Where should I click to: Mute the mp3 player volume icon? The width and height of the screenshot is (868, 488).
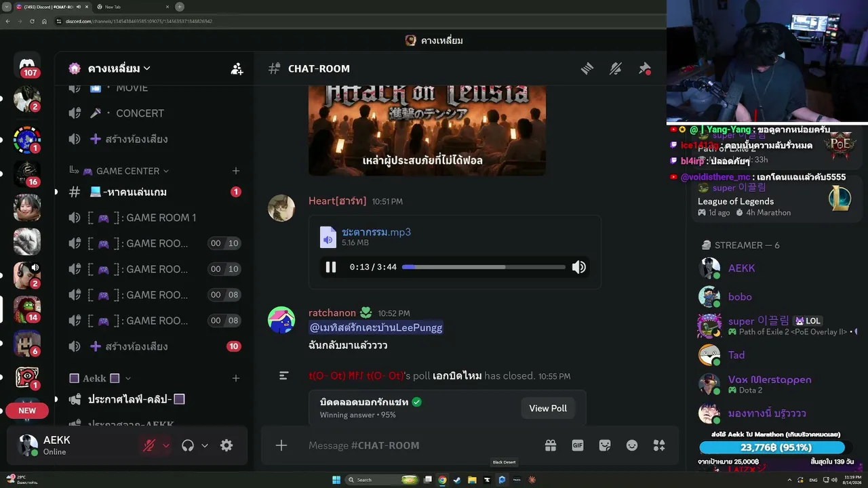coord(578,267)
